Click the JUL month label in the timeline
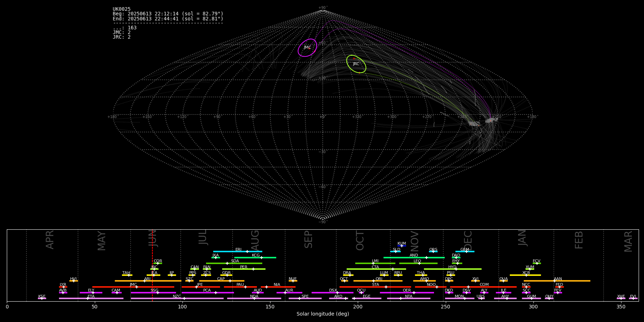 pos(203,237)
